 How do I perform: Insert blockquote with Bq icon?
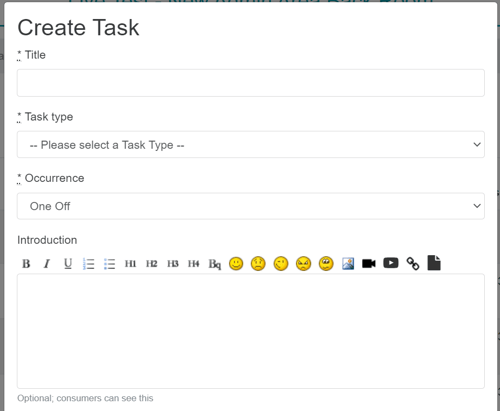(215, 264)
